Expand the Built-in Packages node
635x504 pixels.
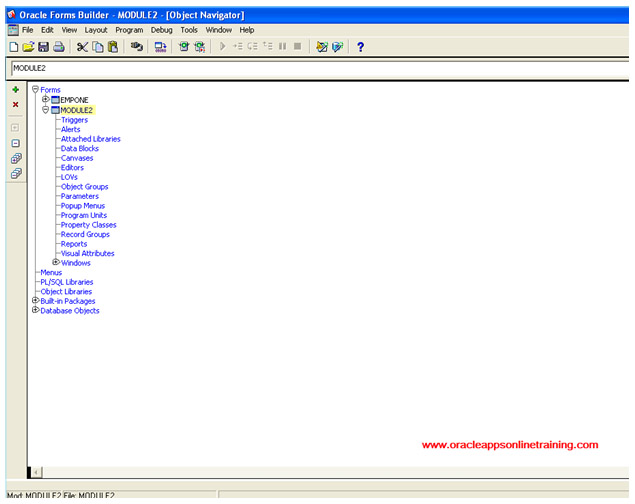point(35,301)
